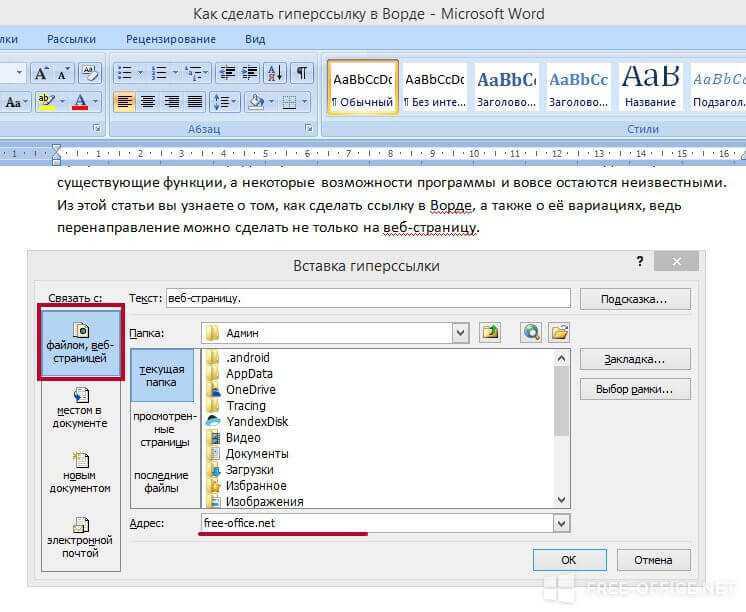This screenshot has width=746, height=612.
Task: Click the Shrink Font icon
Action: tap(63, 73)
